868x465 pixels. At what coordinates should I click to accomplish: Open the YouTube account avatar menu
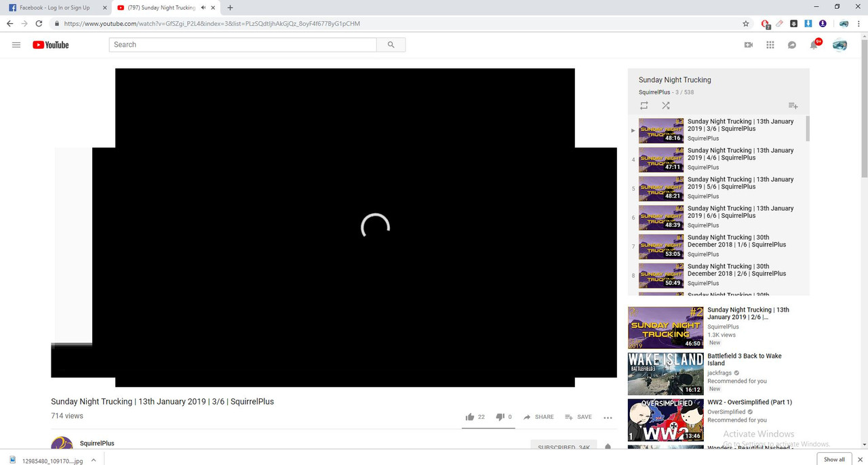(x=840, y=45)
